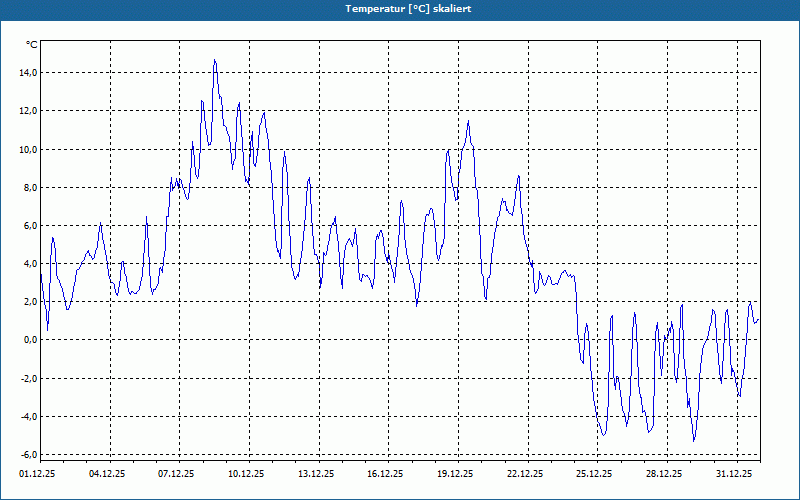Click the 14,0 y-axis label
The image size is (800, 500).
(29, 73)
